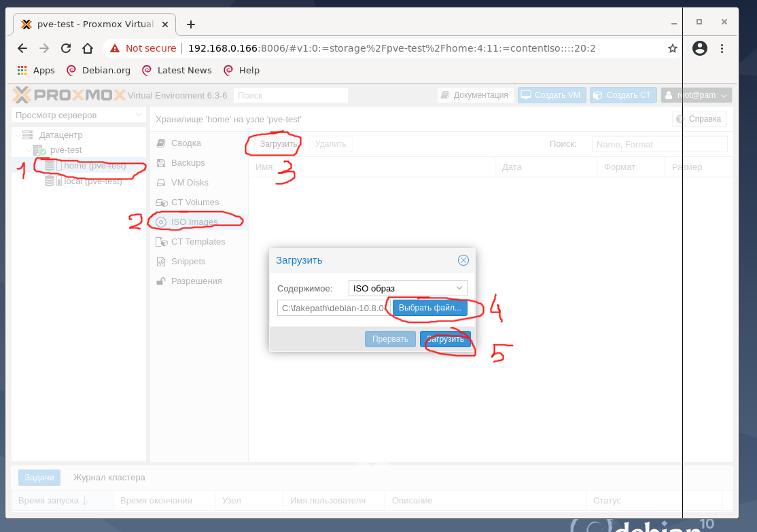The width and height of the screenshot is (757, 532).
Task: Open the Просмотр серверов view selector
Action: [78, 116]
